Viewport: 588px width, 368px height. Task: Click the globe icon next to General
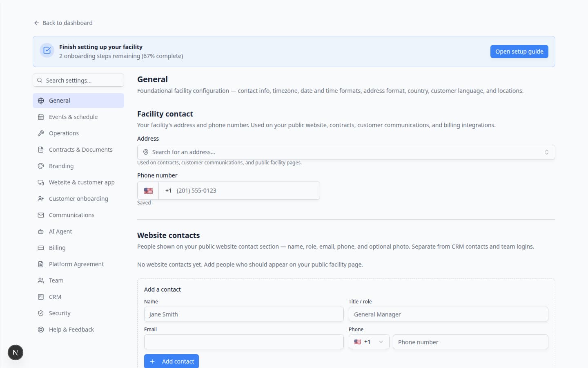[x=41, y=101]
